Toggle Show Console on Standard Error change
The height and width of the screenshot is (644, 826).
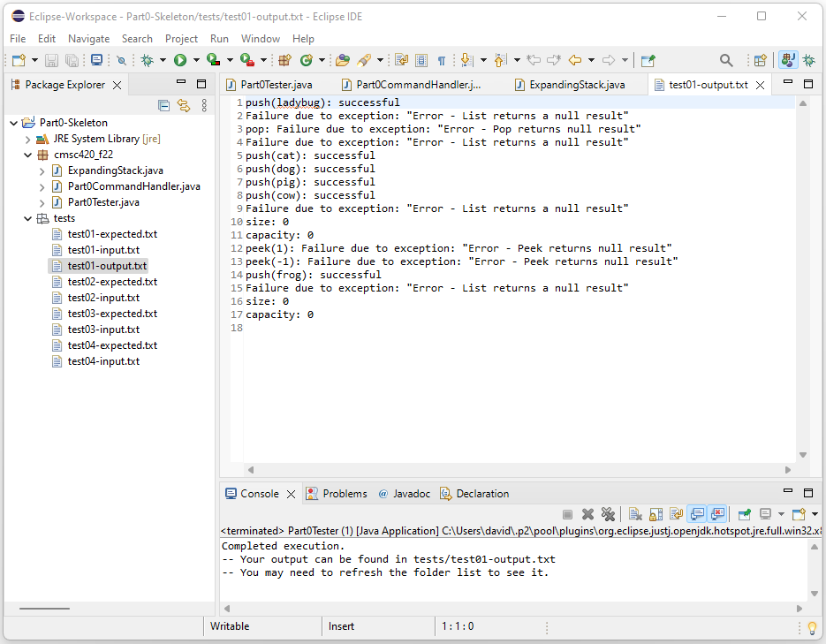point(717,514)
